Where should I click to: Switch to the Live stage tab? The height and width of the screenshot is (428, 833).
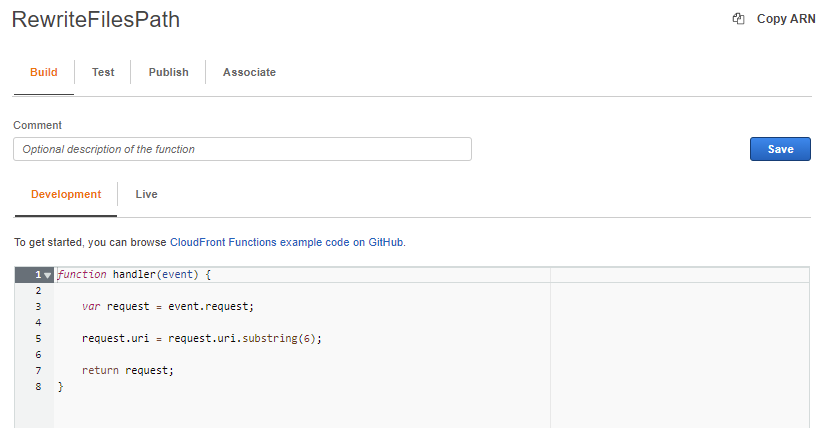(147, 194)
